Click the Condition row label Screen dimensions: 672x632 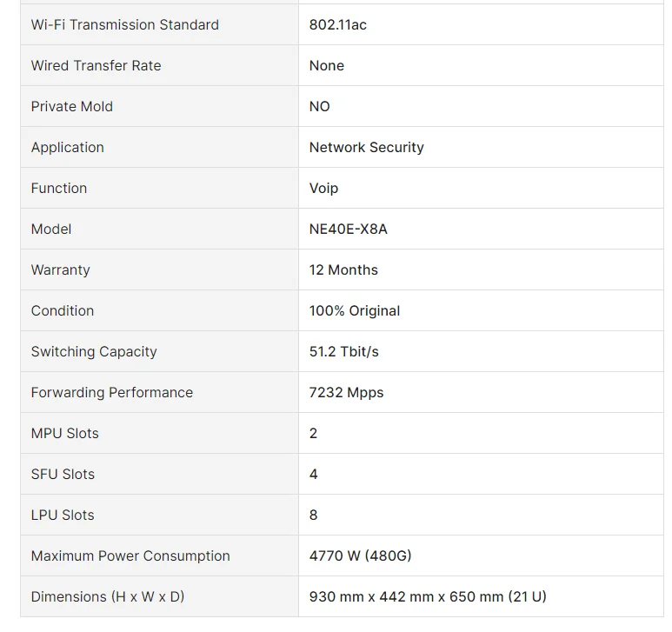tap(62, 310)
